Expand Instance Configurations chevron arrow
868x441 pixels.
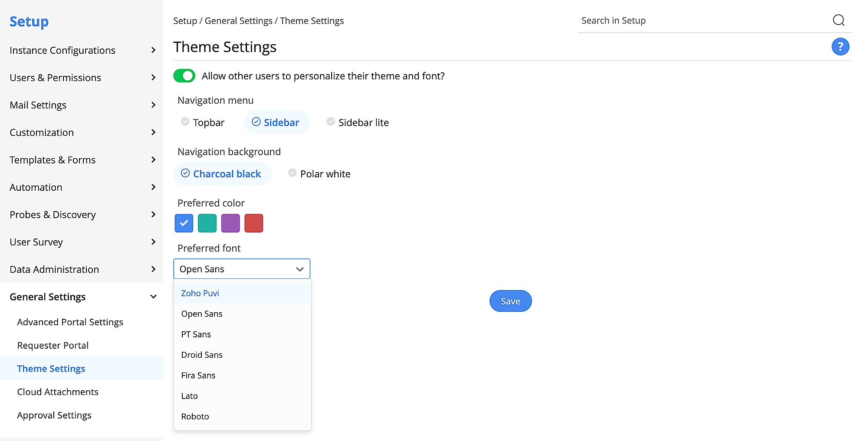point(153,50)
